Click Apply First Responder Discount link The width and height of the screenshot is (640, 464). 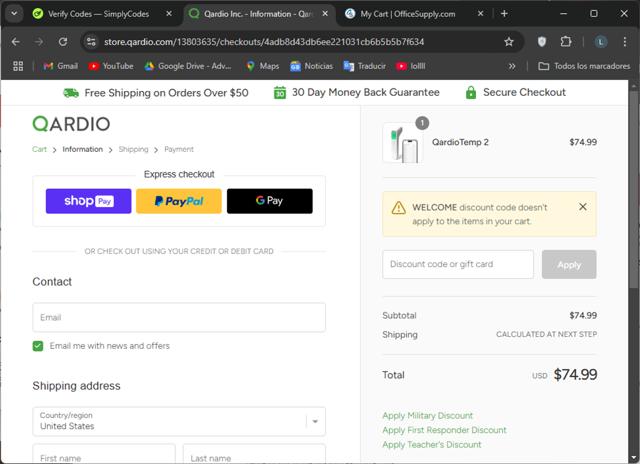[444, 430]
